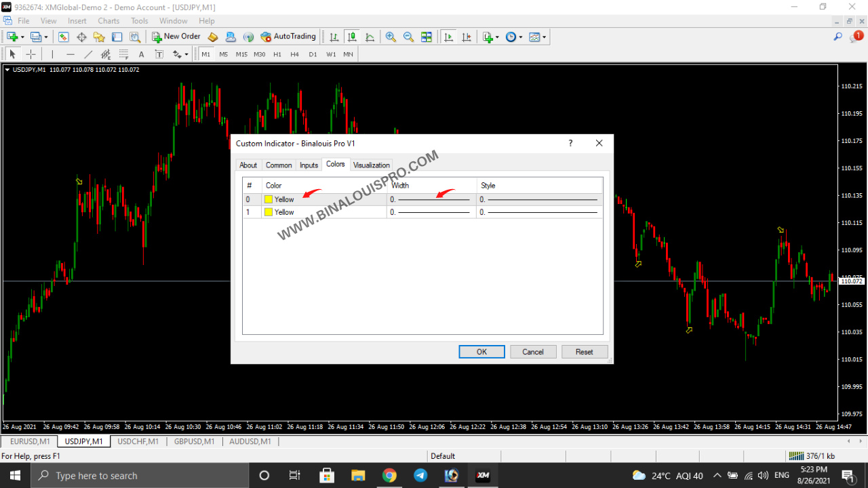The image size is (868, 488).
Task: Pick color swatch for row 0
Action: [269, 199]
